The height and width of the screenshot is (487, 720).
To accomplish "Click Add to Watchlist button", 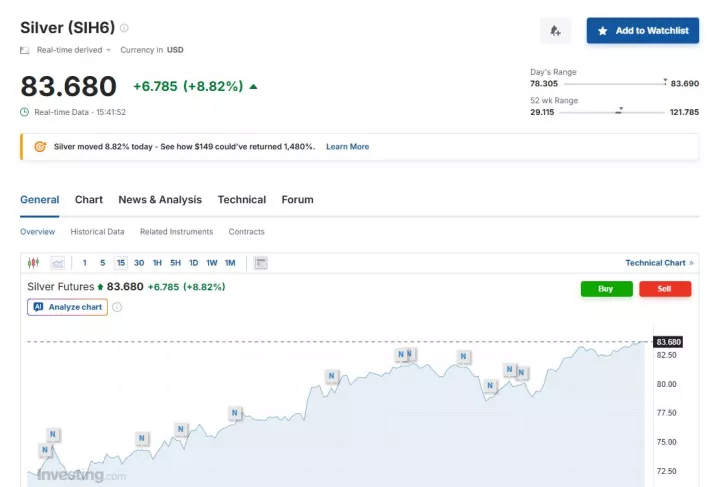I will click(x=642, y=31).
